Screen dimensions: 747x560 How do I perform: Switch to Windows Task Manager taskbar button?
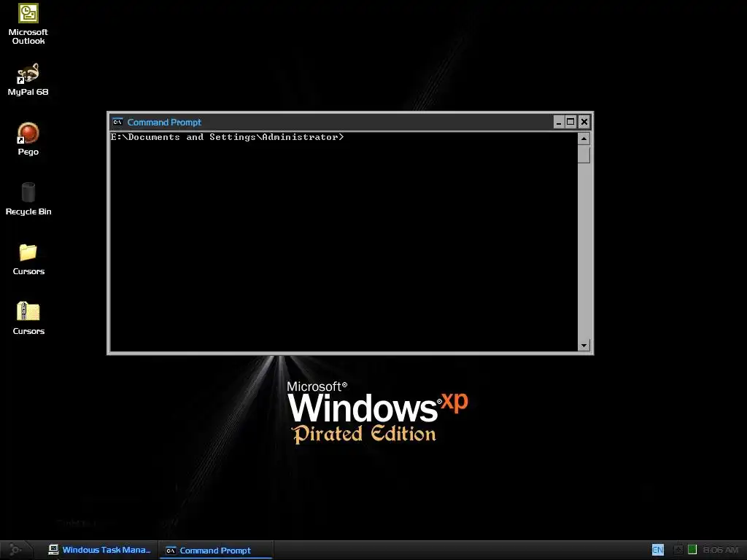click(99, 550)
